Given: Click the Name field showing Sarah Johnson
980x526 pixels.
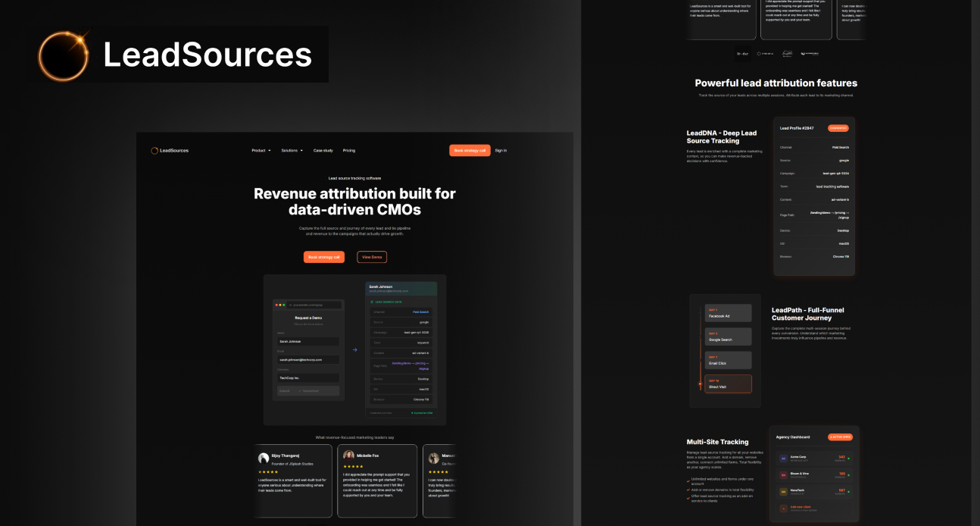Looking at the screenshot, I should coord(307,341).
